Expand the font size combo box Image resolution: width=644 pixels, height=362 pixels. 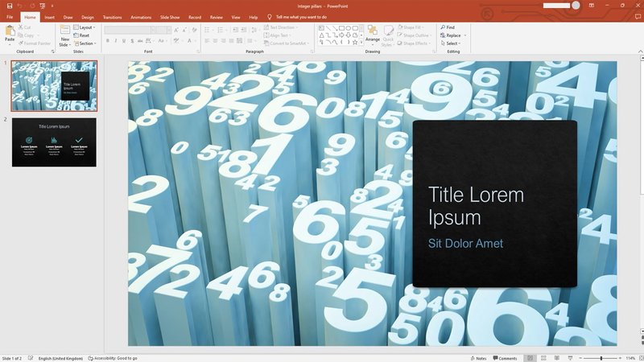[x=169, y=30]
